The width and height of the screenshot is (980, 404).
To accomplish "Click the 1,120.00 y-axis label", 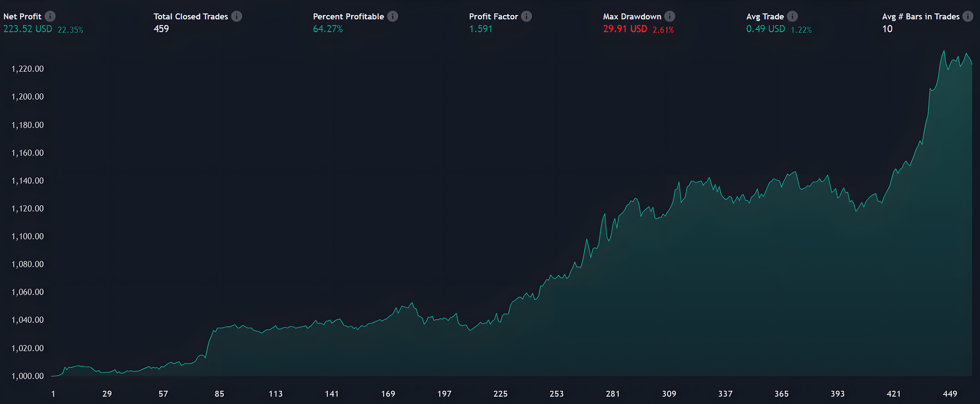I will click(27, 208).
